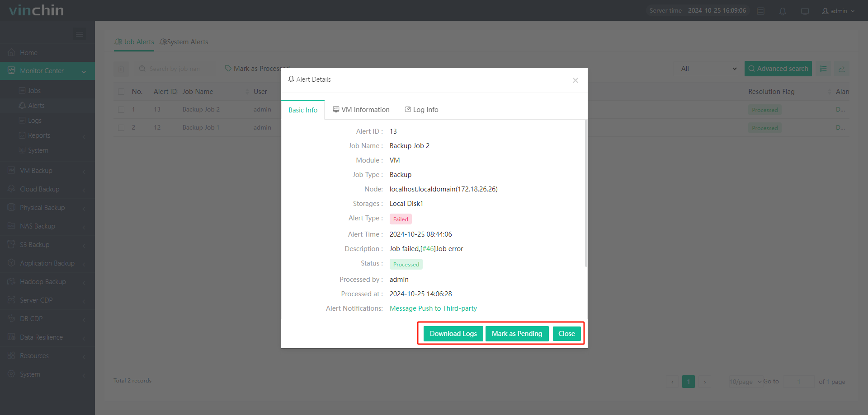Select the Jobs icon in Monitor Center

click(x=22, y=90)
